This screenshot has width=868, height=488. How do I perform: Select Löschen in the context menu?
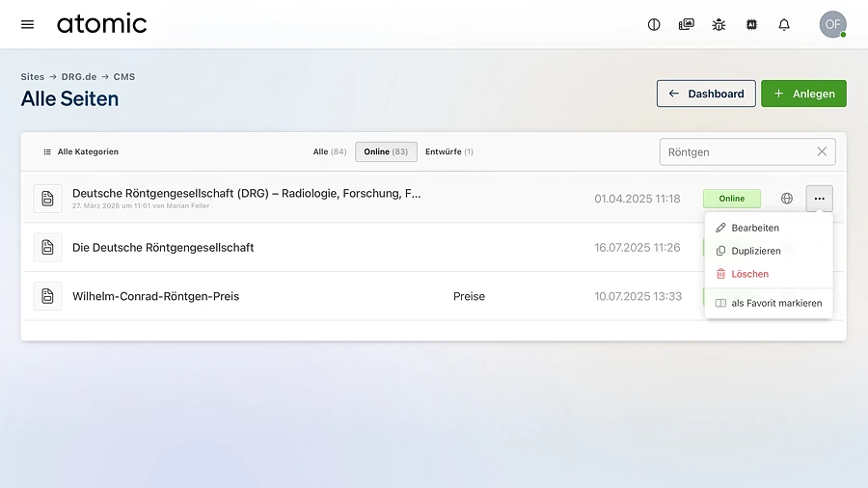pos(749,274)
